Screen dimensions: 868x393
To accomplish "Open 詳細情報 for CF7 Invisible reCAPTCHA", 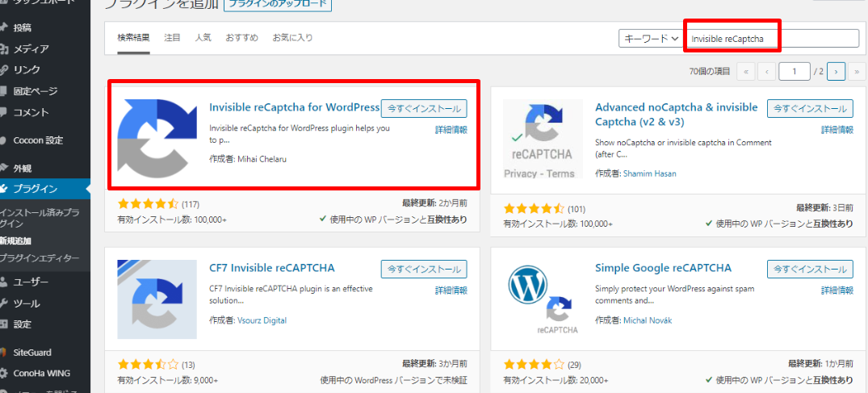I will 451,290.
